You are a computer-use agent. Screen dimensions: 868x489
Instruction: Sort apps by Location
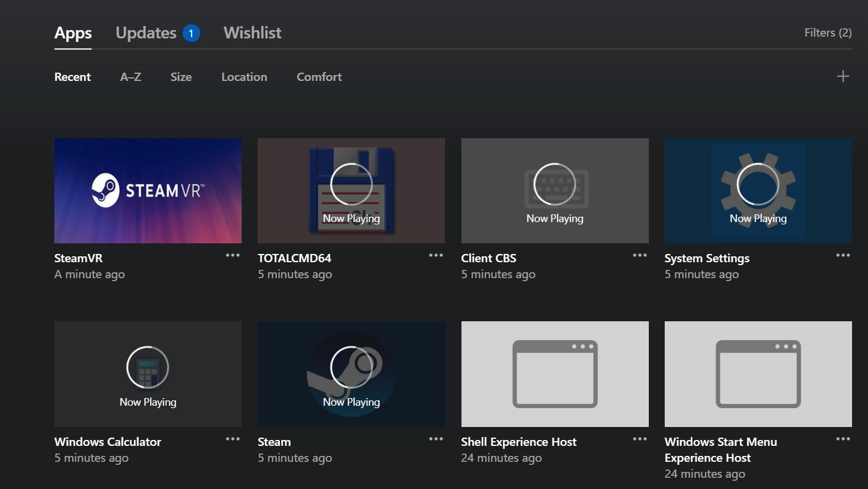(244, 77)
